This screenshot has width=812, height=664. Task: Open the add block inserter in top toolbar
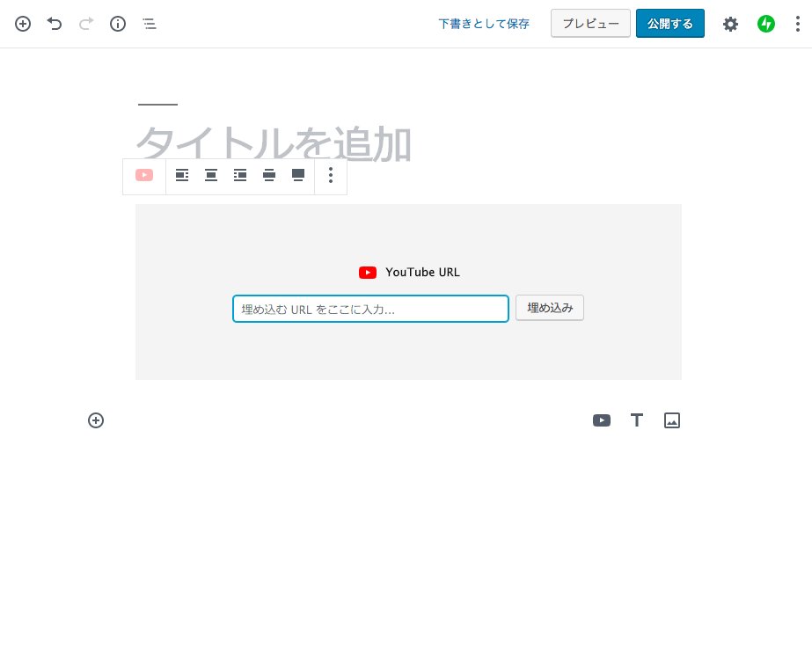tap(23, 24)
